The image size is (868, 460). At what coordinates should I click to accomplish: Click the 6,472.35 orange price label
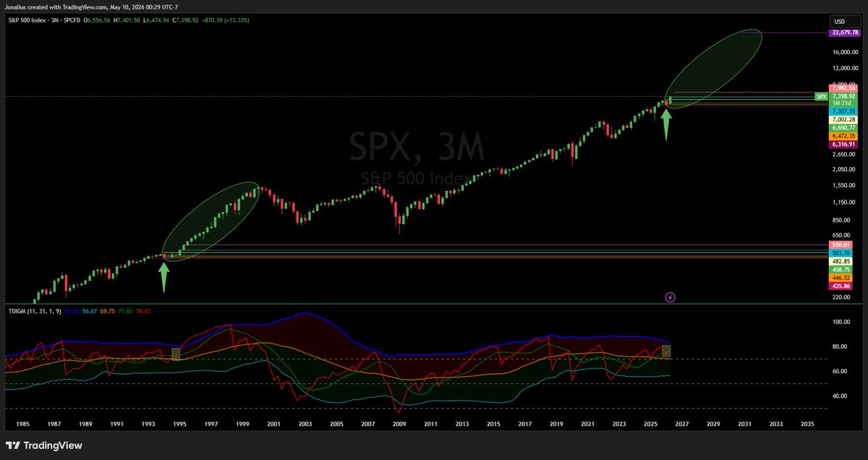click(845, 136)
